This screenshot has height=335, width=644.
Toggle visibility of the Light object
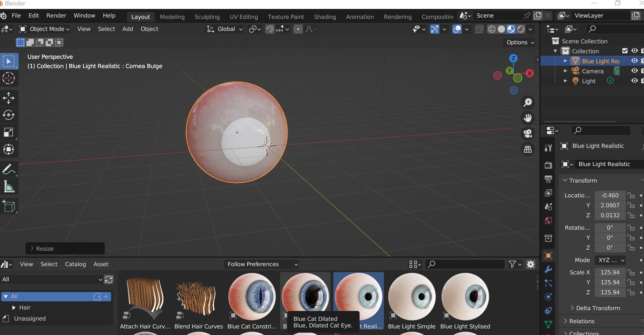(634, 81)
